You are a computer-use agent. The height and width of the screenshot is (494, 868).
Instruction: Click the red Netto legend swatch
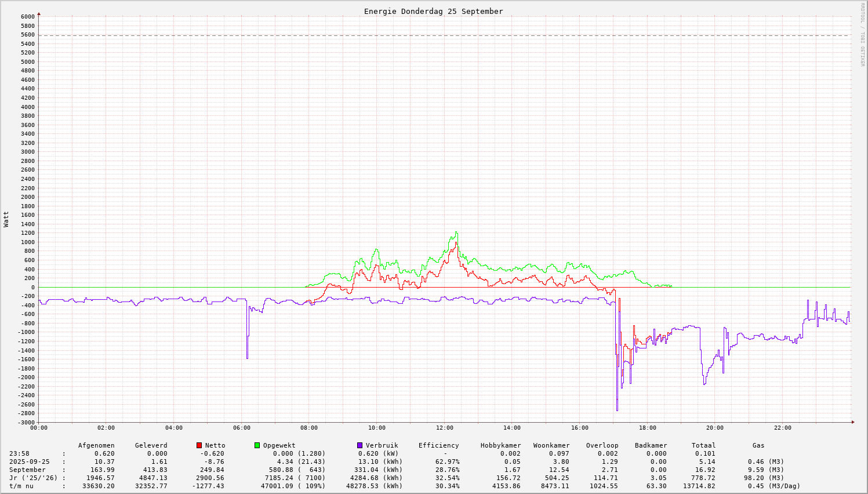199,445
